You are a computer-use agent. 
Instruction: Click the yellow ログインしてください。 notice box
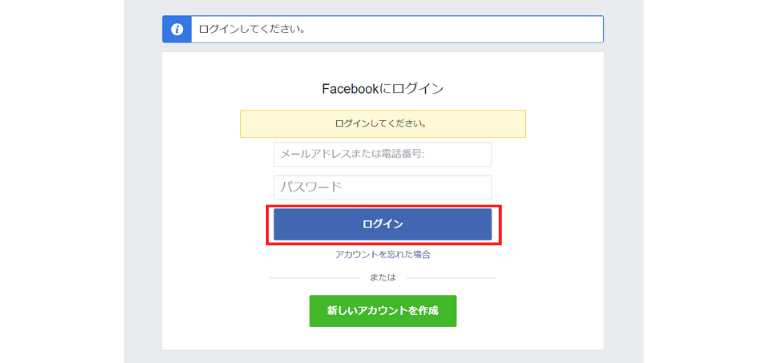click(383, 124)
